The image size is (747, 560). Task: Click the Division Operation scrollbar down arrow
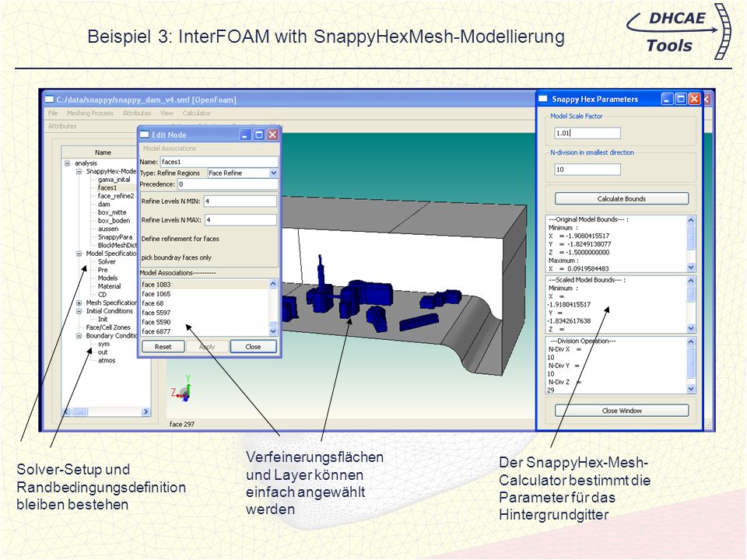pyautogui.click(x=691, y=389)
